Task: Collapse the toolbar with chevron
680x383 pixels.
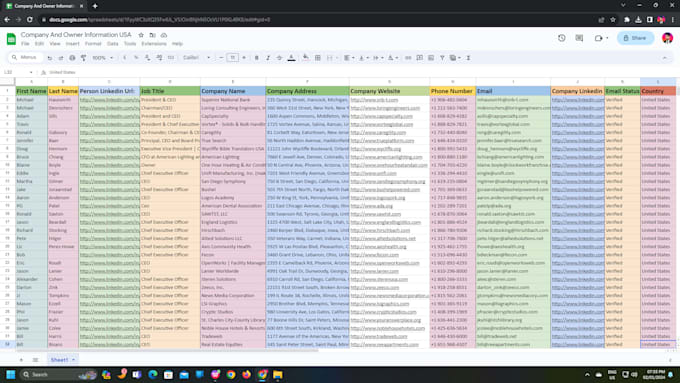Action: [x=664, y=58]
